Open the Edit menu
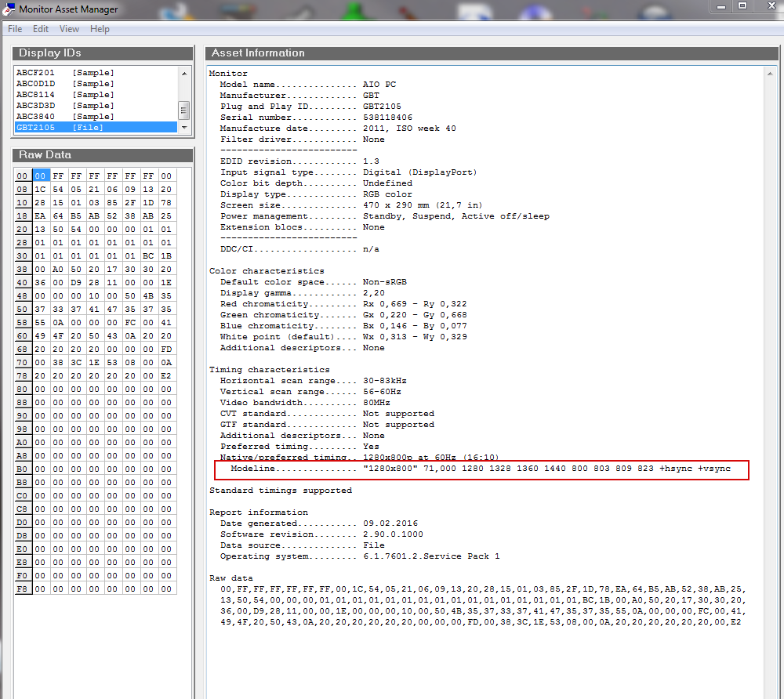The height and width of the screenshot is (699, 784). click(41, 29)
